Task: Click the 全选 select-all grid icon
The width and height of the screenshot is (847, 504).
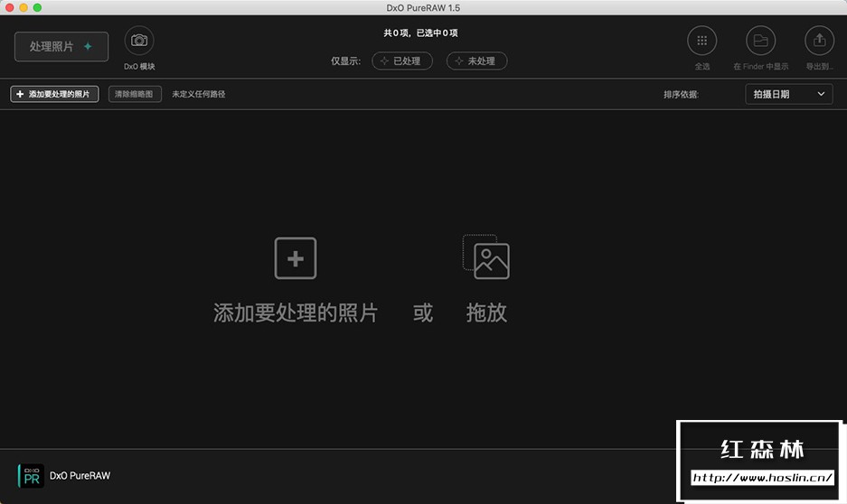Action: tap(701, 41)
